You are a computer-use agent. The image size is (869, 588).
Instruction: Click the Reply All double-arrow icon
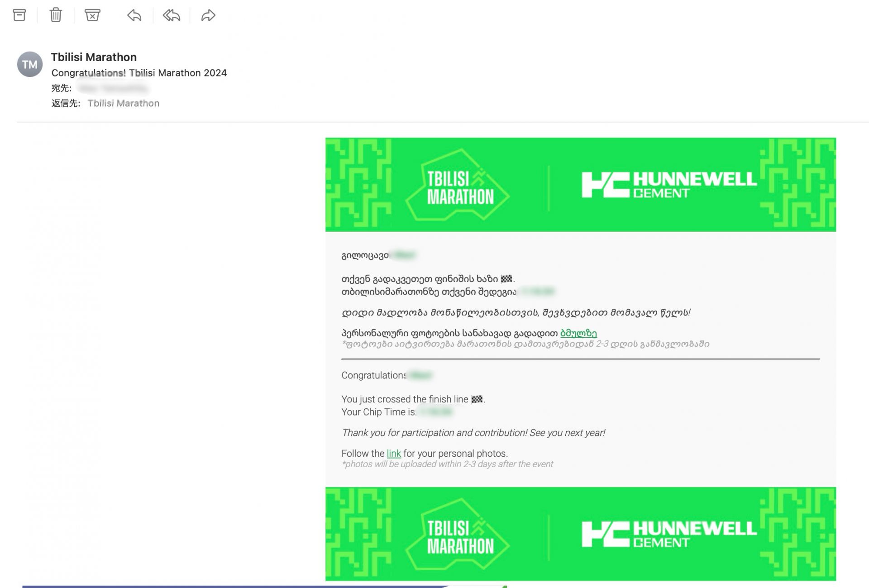click(172, 15)
